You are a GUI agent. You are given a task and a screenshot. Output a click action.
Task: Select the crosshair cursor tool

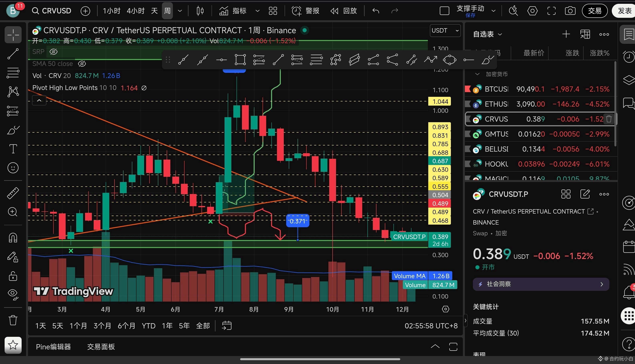pyautogui.click(x=13, y=35)
